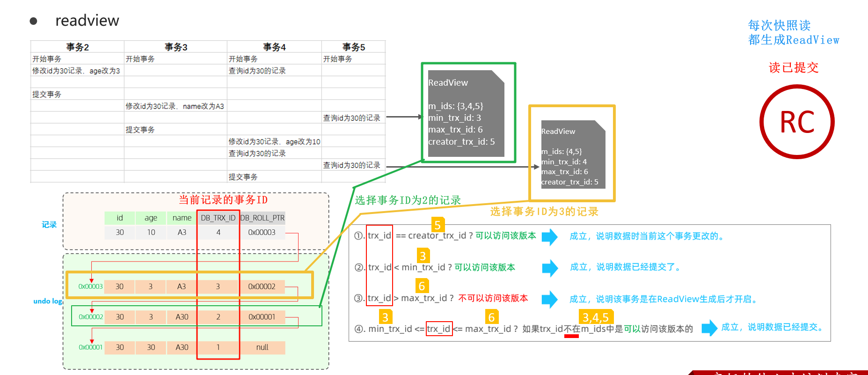868x375 pixels.
Task: Click the "age" column header
Action: 151,218
